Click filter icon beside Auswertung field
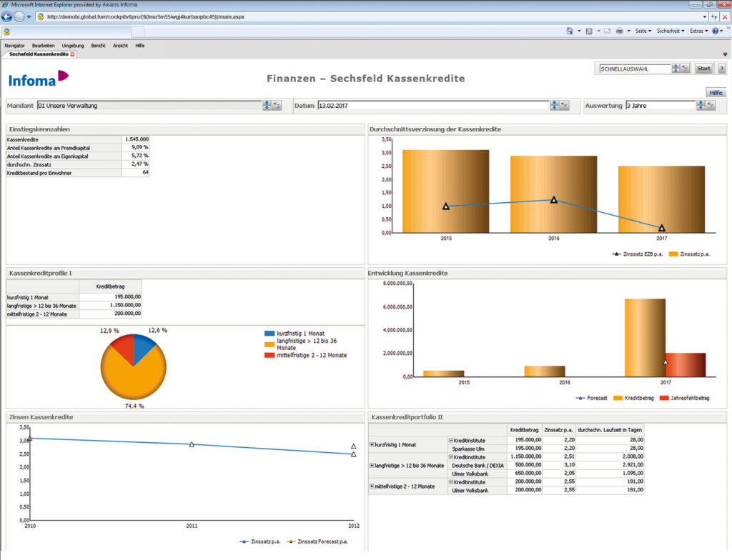 point(711,106)
